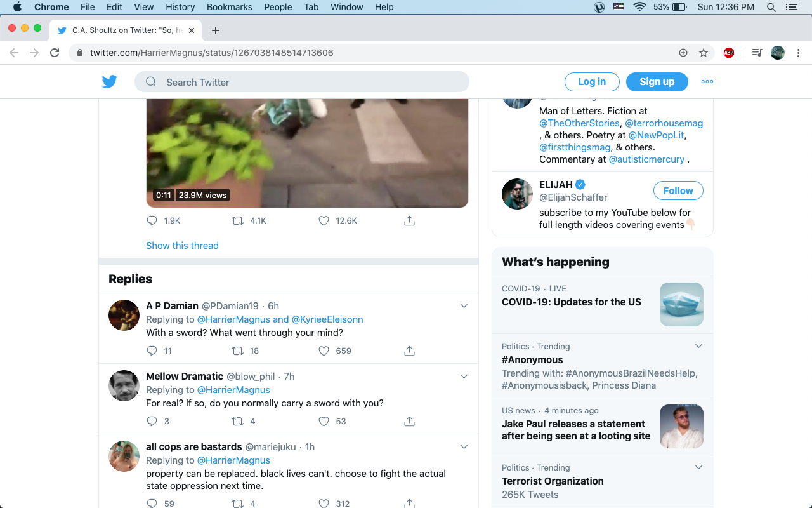This screenshot has height=508, width=812.
Task: Expand options for #Anonymous trend
Action: click(698, 346)
